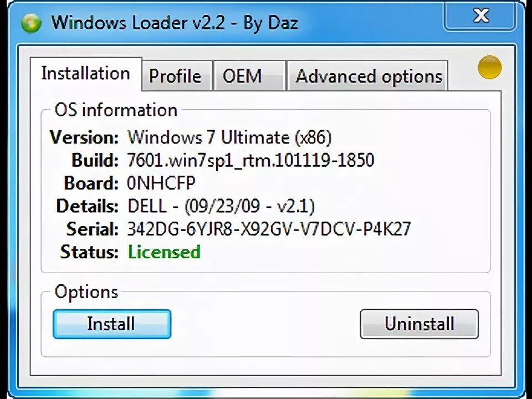Click the Uninstall button
Viewport: 532px width, 399px height.
click(x=420, y=324)
